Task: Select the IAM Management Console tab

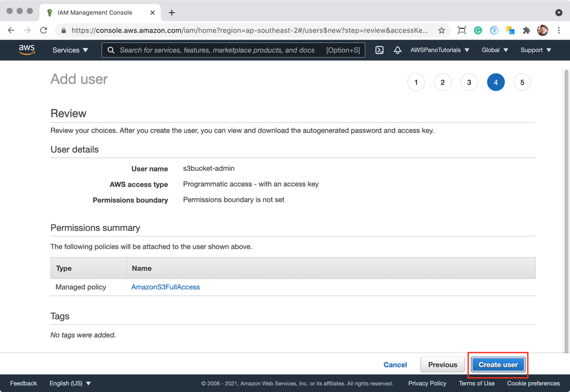Action: pos(100,13)
